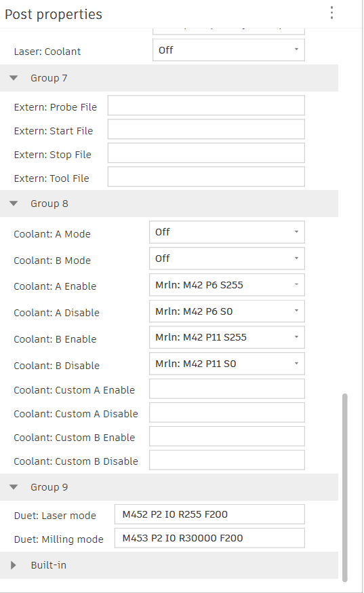Click the Extern: Stop File field
Image resolution: width=364 pixels, height=593 pixels.
pos(206,153)
